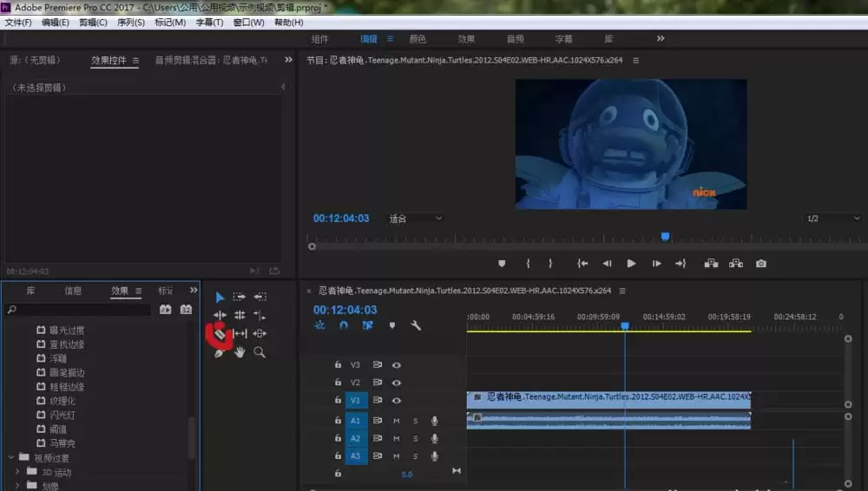The image size is (868, 491).
Task: Add a marker in the program monitor
Action: click(x=502, y=264)
